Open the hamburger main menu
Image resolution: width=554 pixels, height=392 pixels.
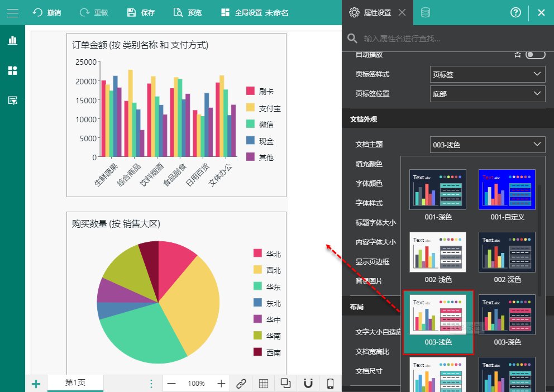click(13, 13)
